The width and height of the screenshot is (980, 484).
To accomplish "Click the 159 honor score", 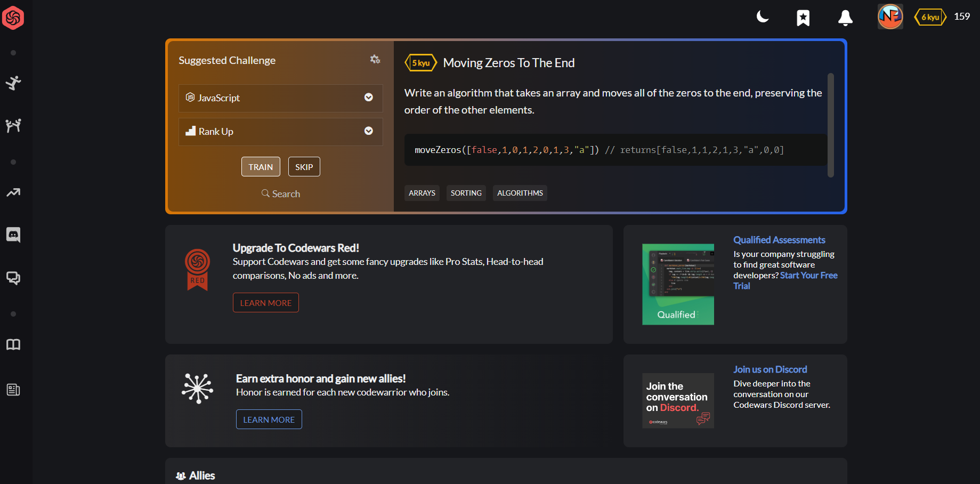I will [x=962, y=17].
